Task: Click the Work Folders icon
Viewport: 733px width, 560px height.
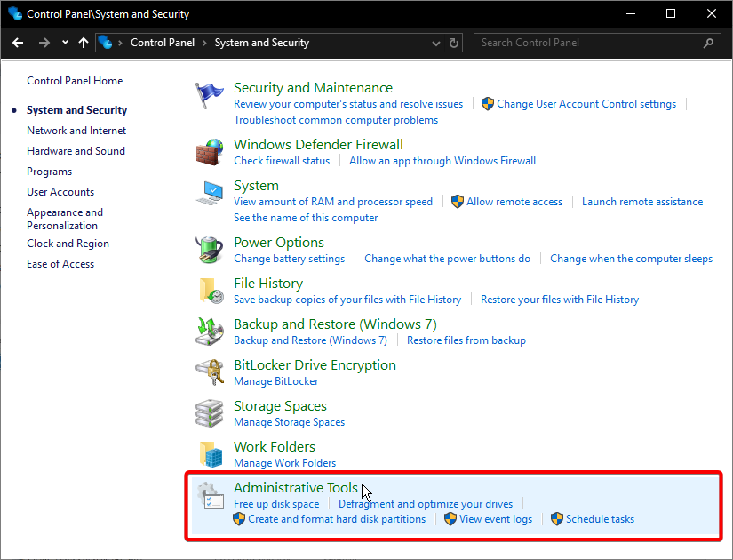Action: point(211,454)
